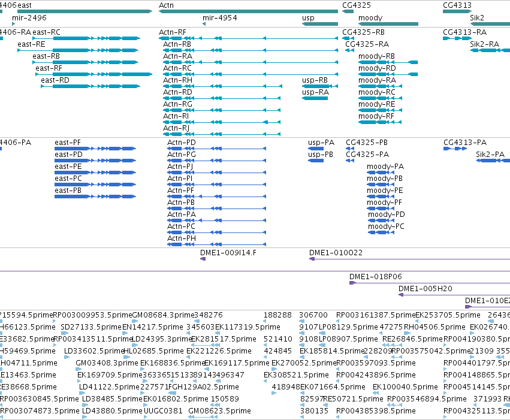Select cDNA EK100040.5prime label
Viewport: 510px width, 420px height.
pyautogui.click(x=405, y=387)
